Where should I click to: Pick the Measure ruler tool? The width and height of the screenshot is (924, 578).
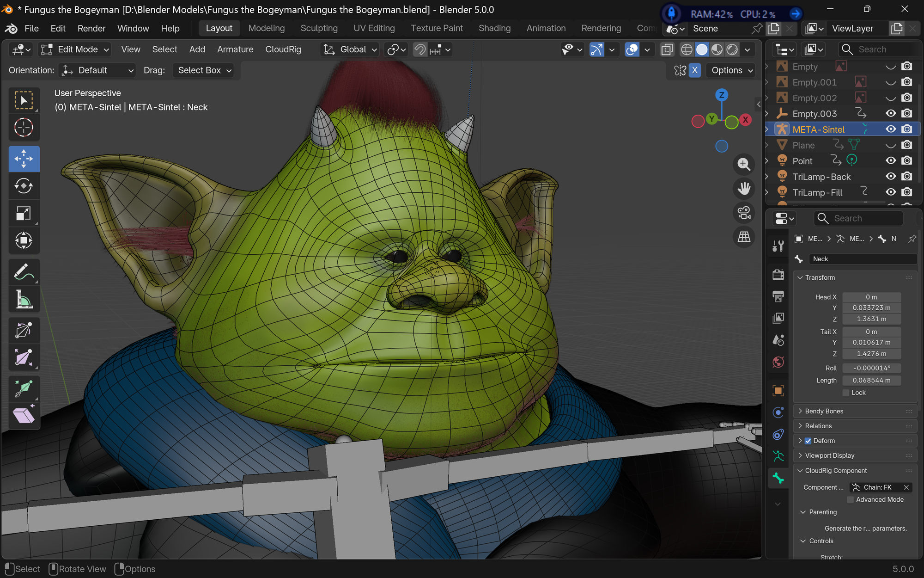point(24,299)
